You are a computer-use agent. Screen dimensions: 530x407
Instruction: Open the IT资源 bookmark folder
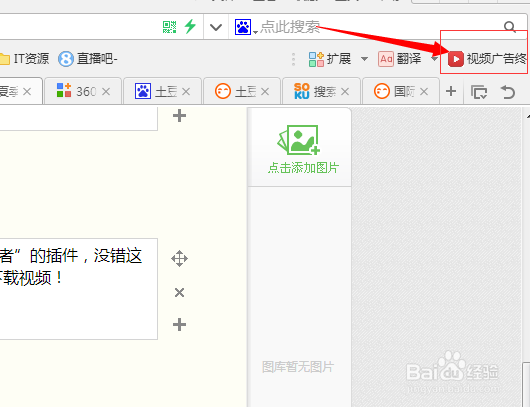tap(24, 59)
